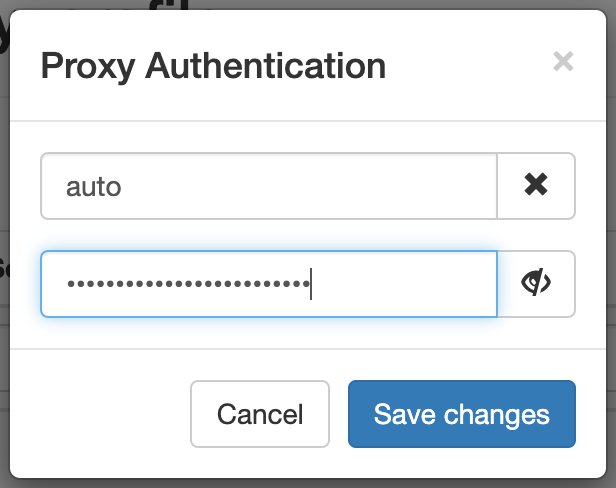Cancel the Proxy Authentication dialog
The width and height of the screenshot is (616, 488).
click(260, 413)
